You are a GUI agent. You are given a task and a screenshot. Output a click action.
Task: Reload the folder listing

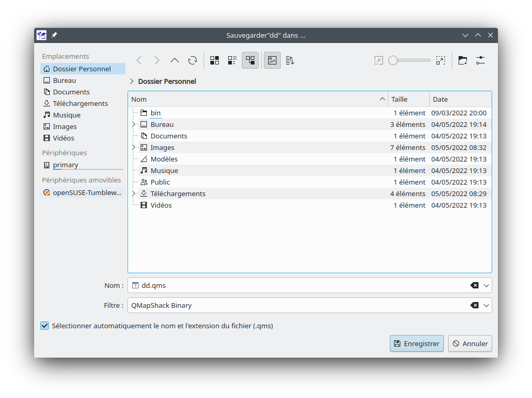(x=193, y=60)
